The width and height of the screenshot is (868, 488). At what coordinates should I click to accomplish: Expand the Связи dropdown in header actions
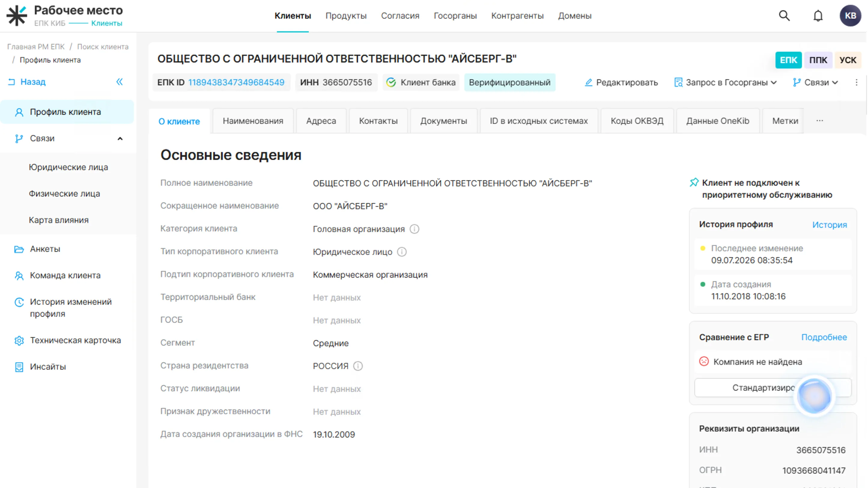815,83
